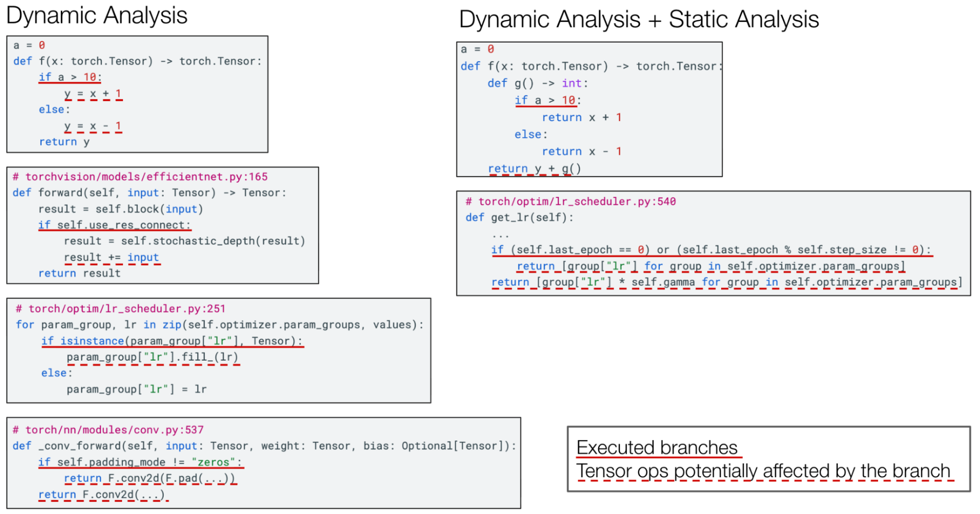Click the "param_group["lr"].fill_(lr)" statement
The image size is (980, 514).
[152, 357]
